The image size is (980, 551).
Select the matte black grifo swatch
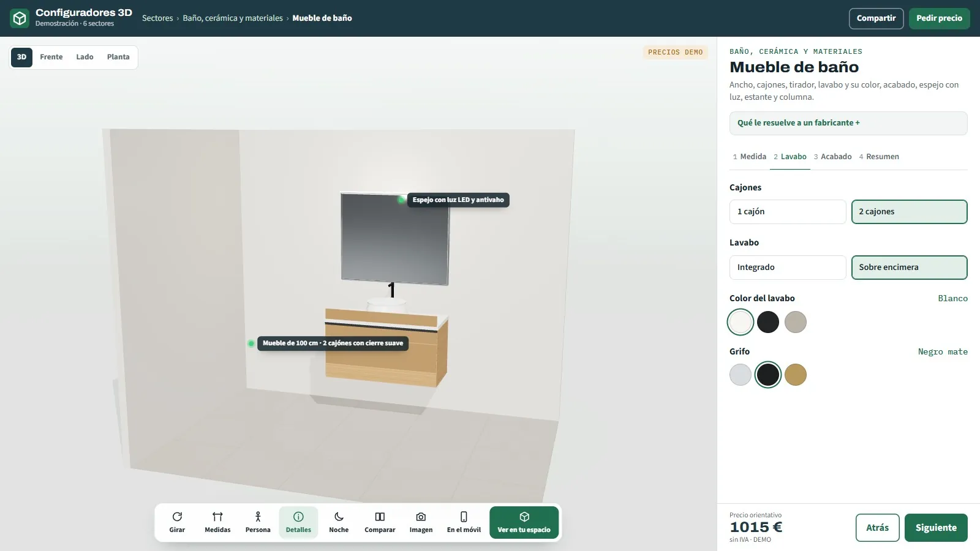click(x=768, y=375)
